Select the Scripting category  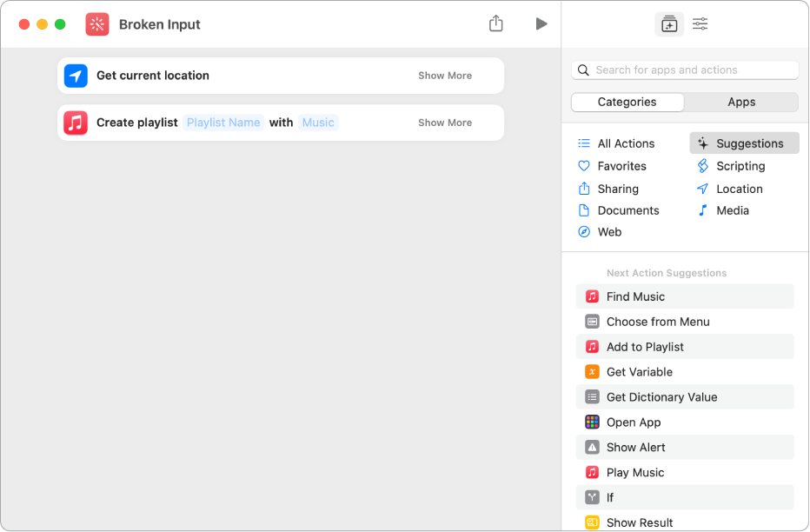(740, 166)
